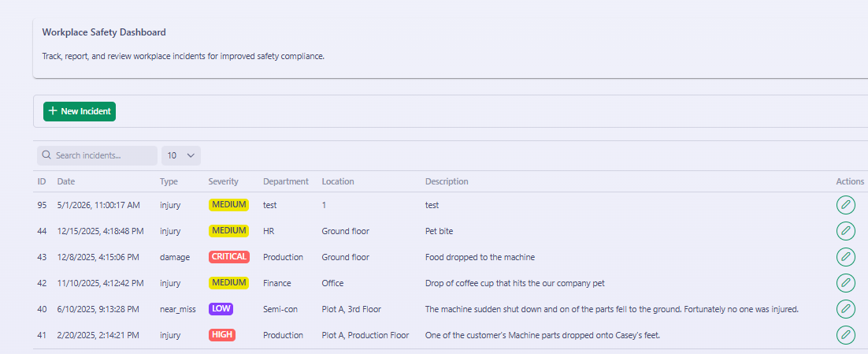Click the near_miss type cell
The image size is (868, 354).
pyautogui.click(x=178, y=309)
